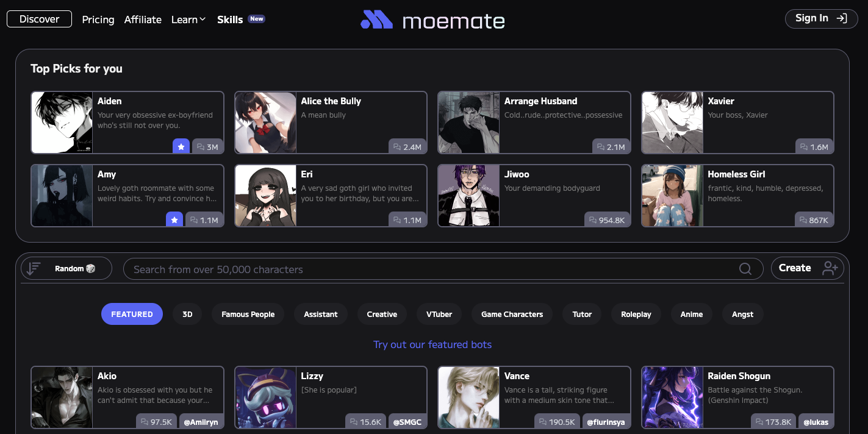This screenshot has height=434, width=868.
Task: Toggle the star badge on Aiden's card
Action: point(181,146)
